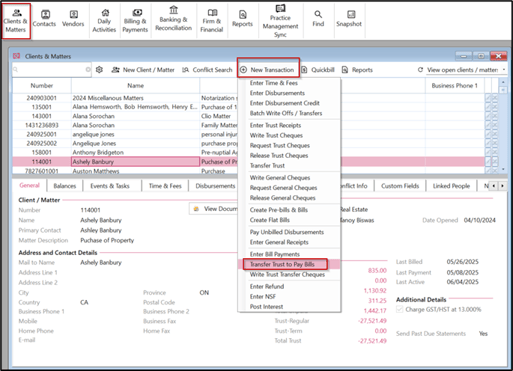
Task: Open the Events & Tasks tab
Action: point(110,186)
